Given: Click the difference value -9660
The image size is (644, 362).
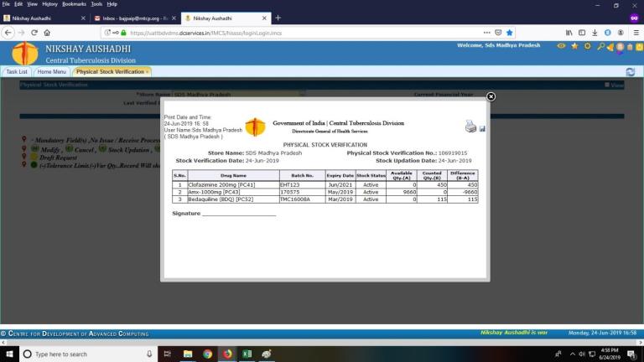Looking at the screenshot, I should point(470,192).
